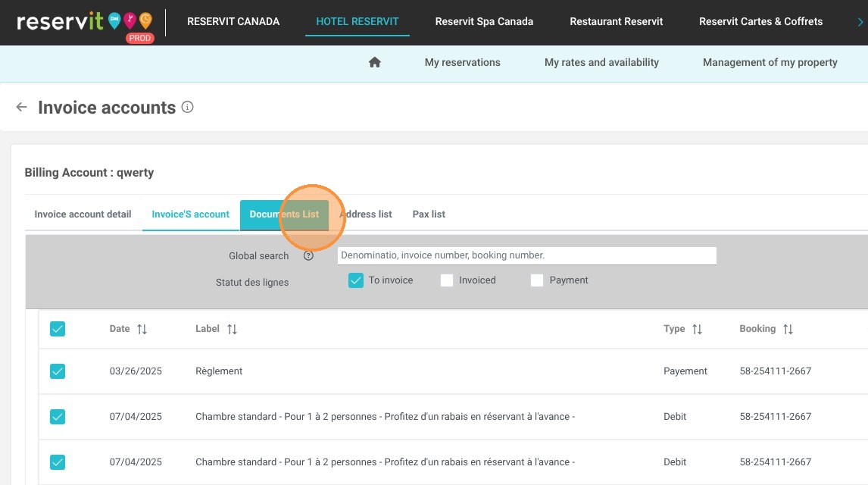Enable the Invoiced filter checkbox

[x=447, y=280]
